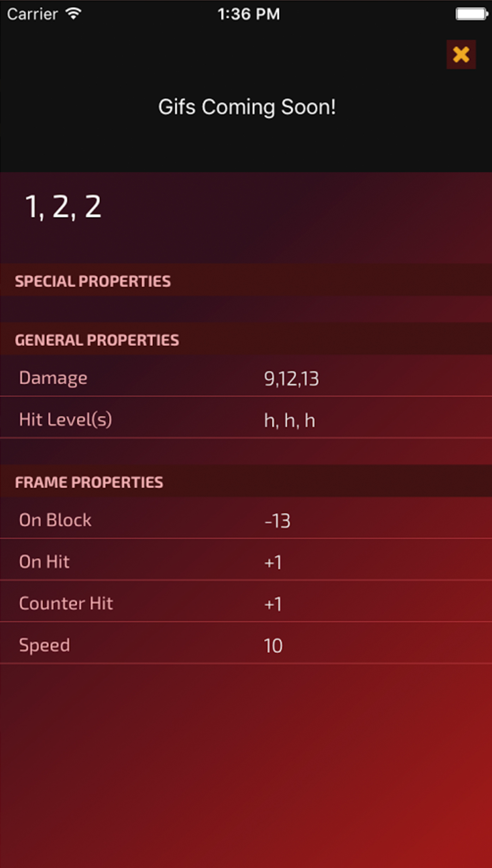Select the Speed row
This screenshot has height=868, width=492.
coord(246,643)
